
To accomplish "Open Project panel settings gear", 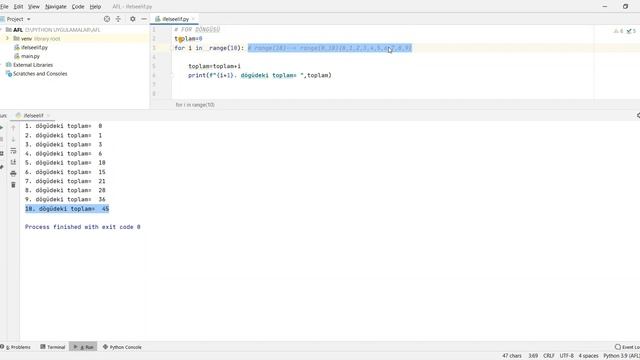I will pyautogui.click(x=133, y=19).
